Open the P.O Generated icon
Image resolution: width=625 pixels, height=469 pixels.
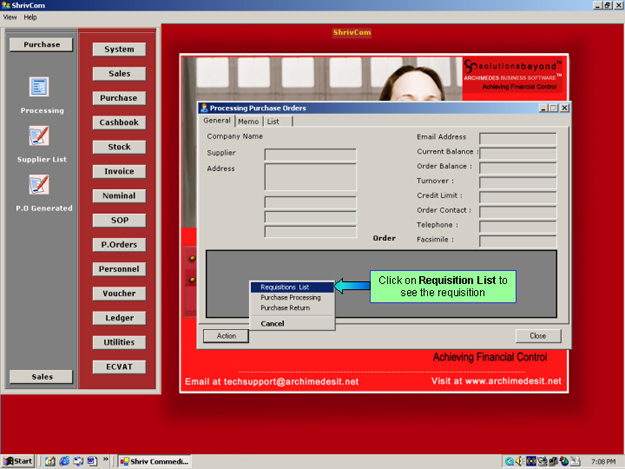(x=39, y=184)
